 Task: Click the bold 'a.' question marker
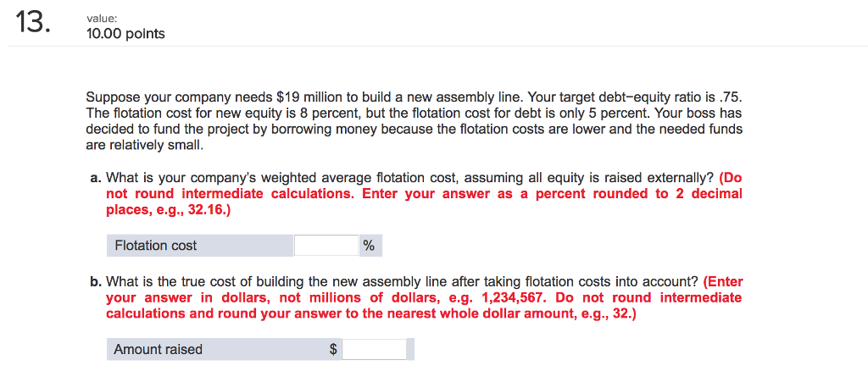96,178
